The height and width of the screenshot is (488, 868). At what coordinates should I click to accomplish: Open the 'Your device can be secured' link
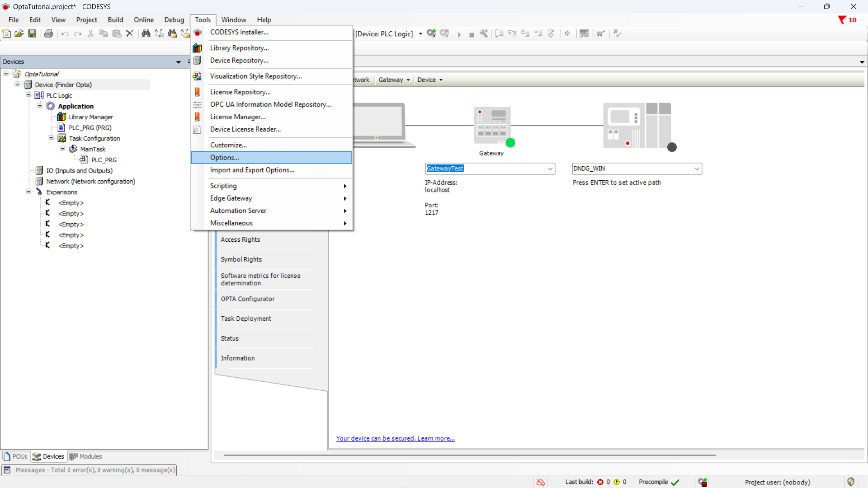(395, 438)
